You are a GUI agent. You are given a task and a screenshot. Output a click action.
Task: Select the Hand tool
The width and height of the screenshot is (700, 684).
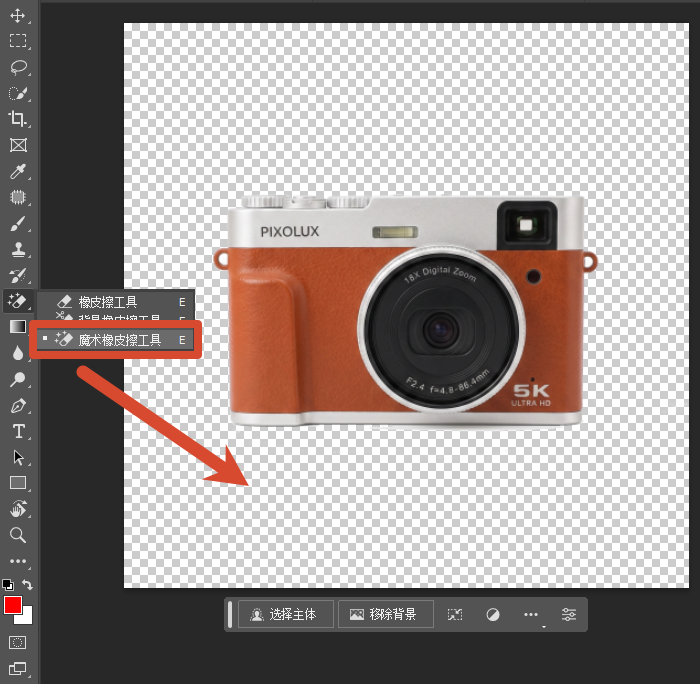coord(18,509)
